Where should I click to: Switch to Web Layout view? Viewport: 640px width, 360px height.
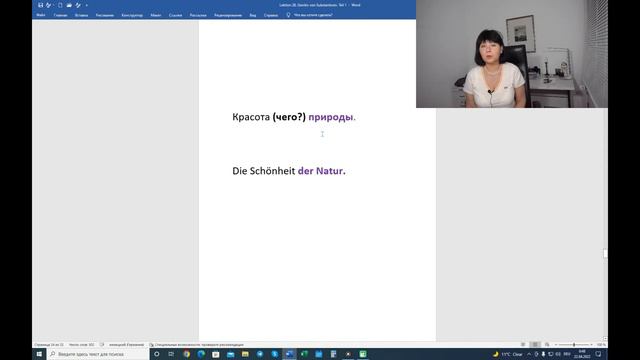coord(547,345)
